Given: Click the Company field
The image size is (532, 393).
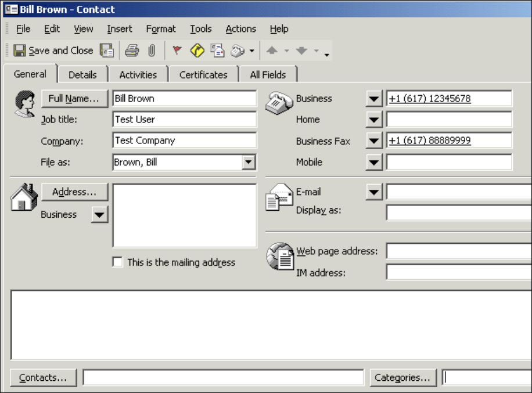Looking at the screenshot, I should pyautogui.click(x=185, y=140).
